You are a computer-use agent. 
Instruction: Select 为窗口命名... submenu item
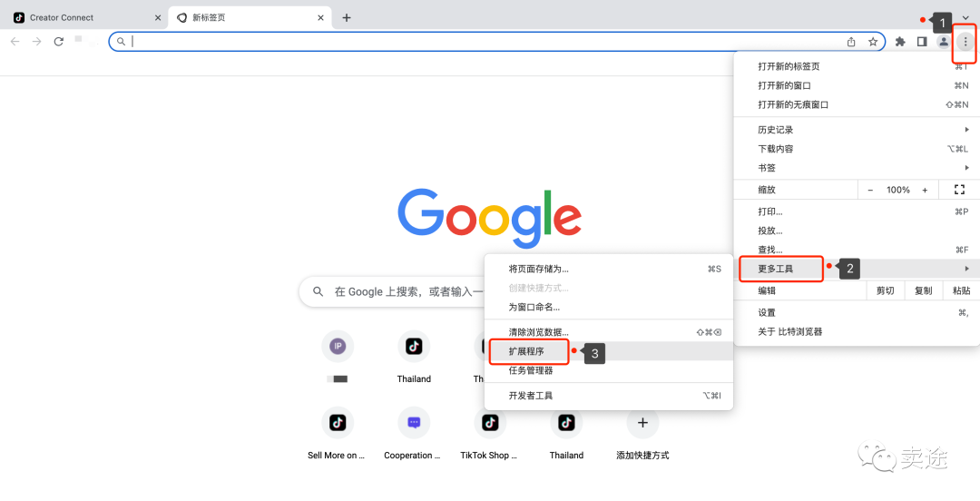(609, 307)
